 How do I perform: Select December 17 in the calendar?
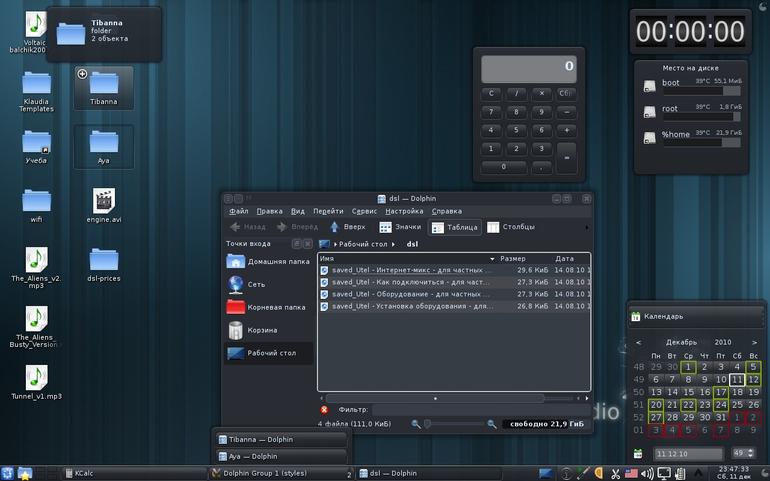point(720,392)
